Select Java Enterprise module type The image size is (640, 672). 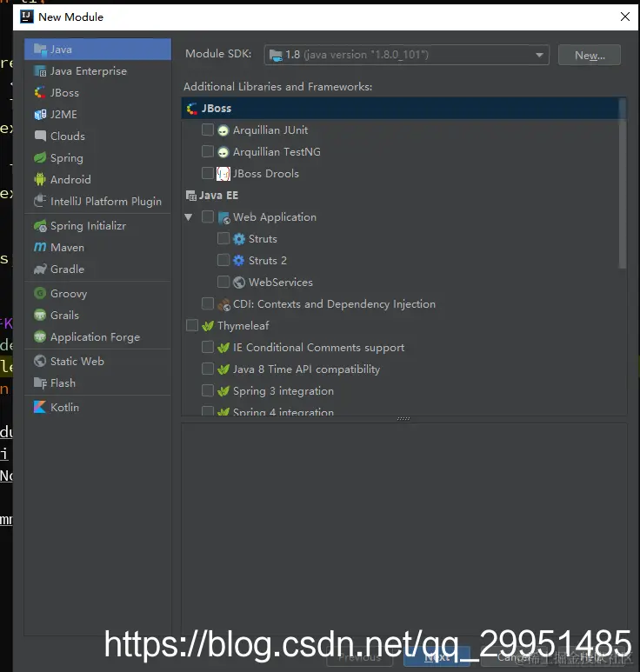[x=97, y=71]
